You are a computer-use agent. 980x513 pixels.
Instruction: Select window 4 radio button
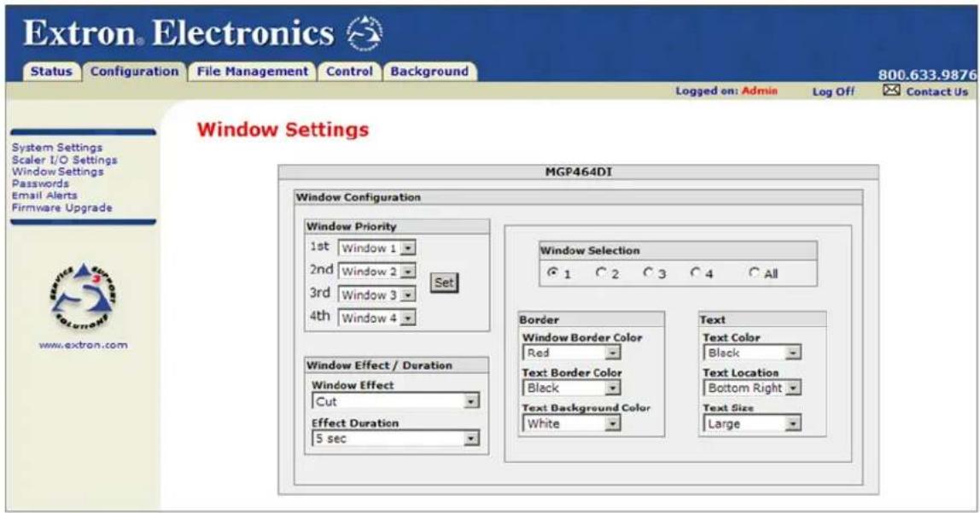tap(696, 272)
